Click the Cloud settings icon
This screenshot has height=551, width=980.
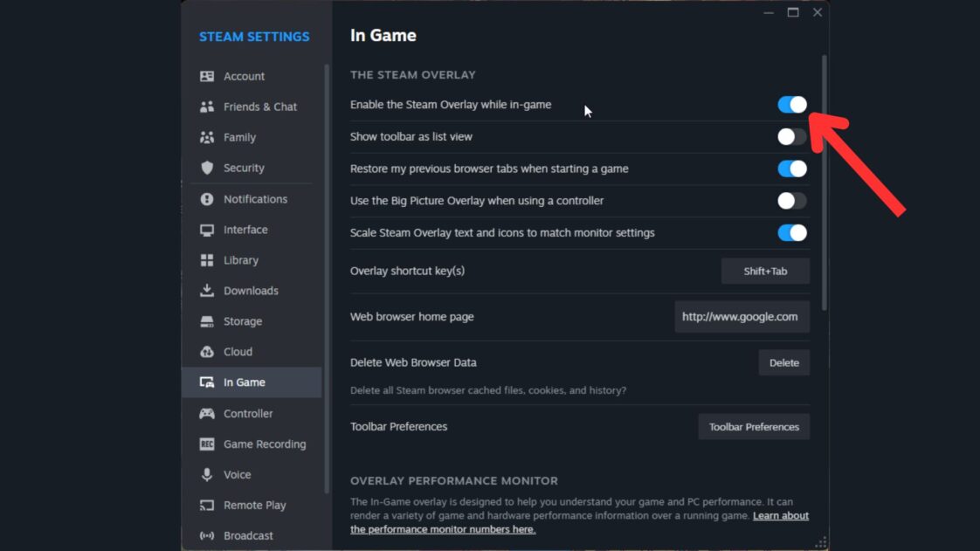pos(206,351)
